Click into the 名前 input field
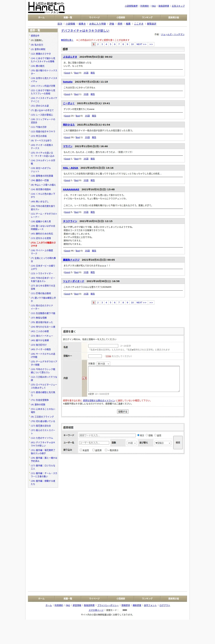This screenshot has width=215, height=644. pyautogui.click(x=103, y=346)
